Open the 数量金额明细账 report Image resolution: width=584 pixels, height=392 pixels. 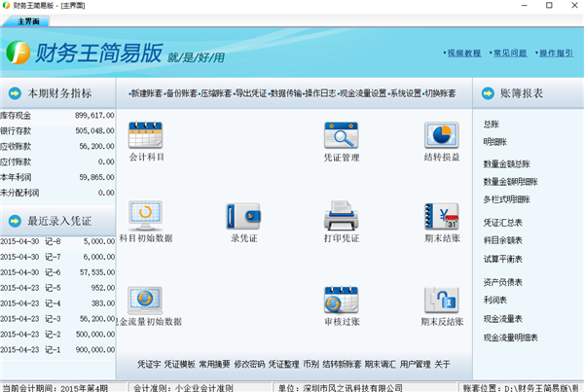(x=511, y=182)
